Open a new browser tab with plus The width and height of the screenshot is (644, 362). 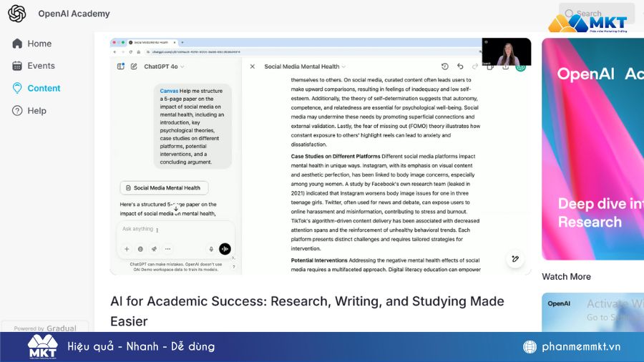[182, 42]
